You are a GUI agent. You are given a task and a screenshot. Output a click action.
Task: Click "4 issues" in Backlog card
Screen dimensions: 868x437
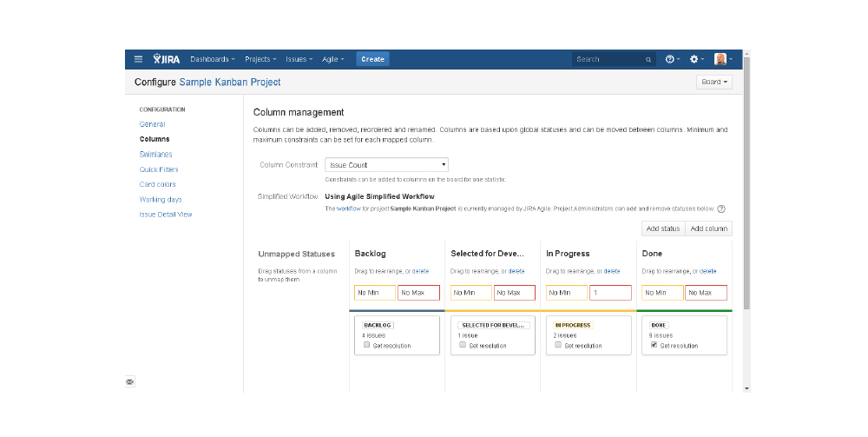coord(373,335)
